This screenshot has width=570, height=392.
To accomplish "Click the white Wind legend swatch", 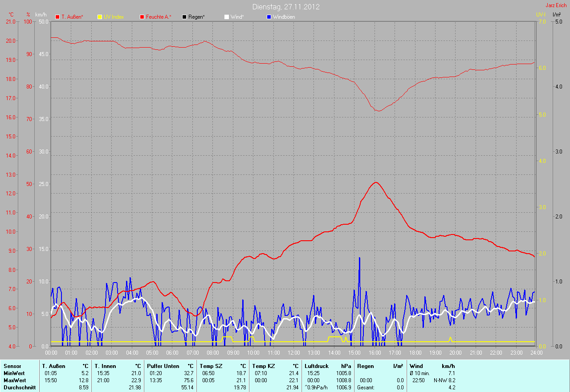I will tap(226, 17).
